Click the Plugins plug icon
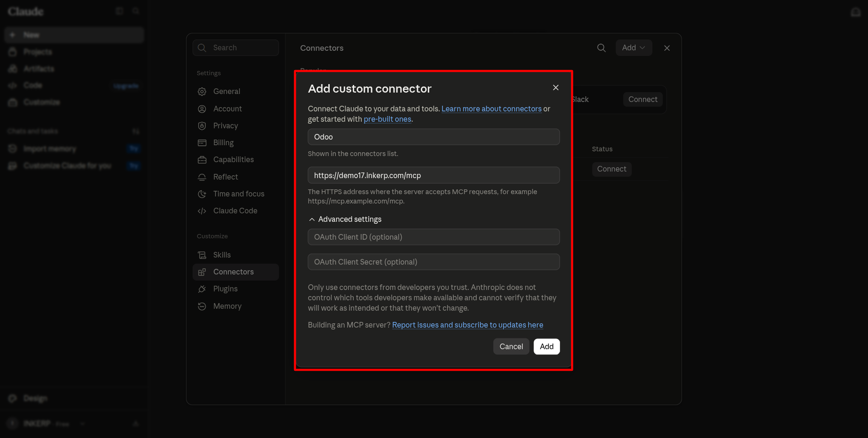868x438 pixels. click(x=202, y=289)
